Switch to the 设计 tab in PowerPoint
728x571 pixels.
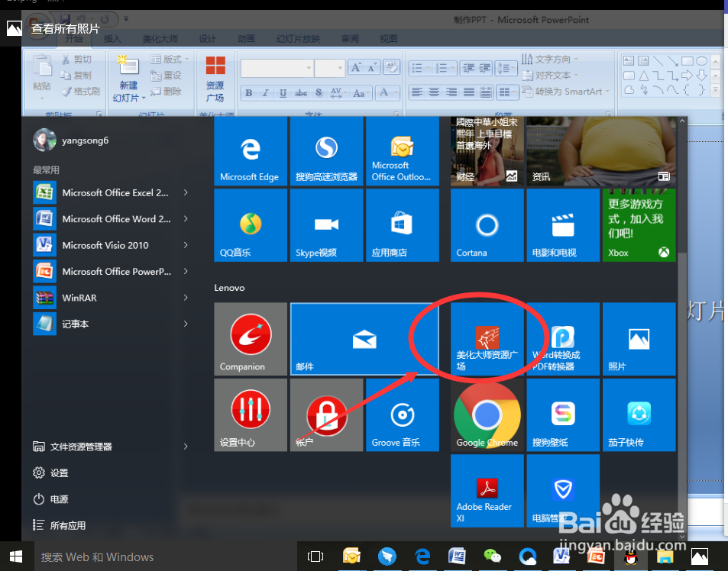[207, 38]
